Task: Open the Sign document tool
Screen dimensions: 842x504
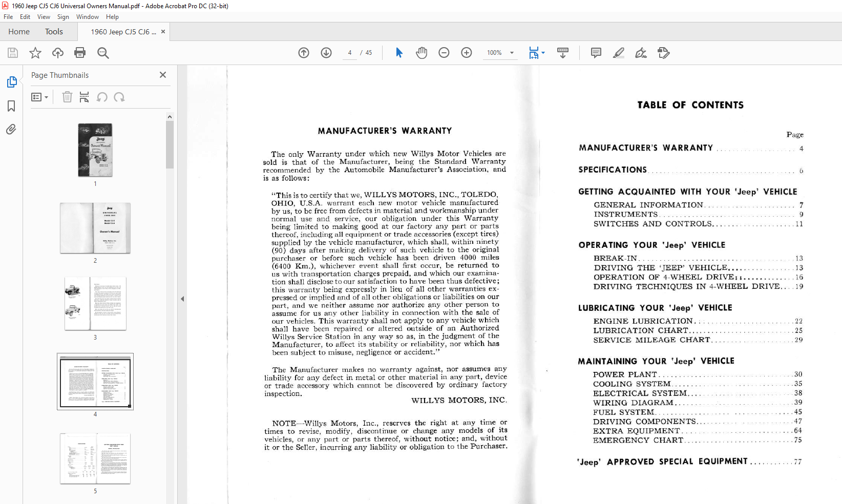Action: 641,53
